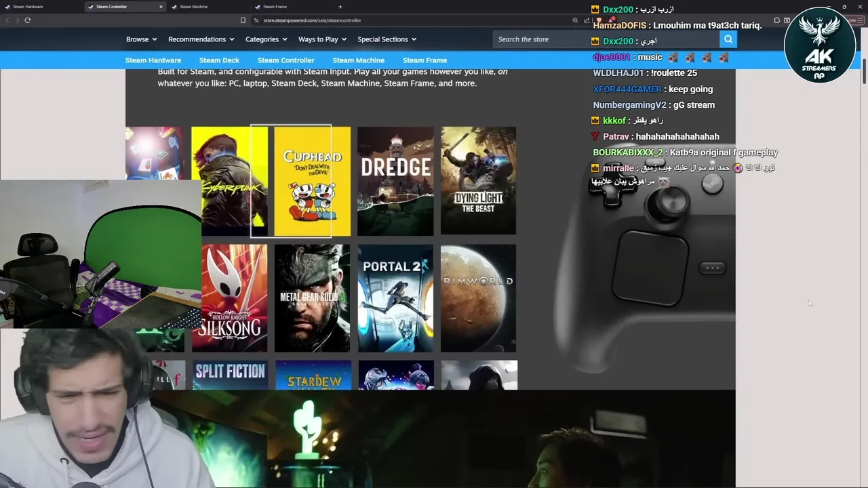Open the Portal 2 game capsule
Viewport: 868px width, 488px height.
395,298
